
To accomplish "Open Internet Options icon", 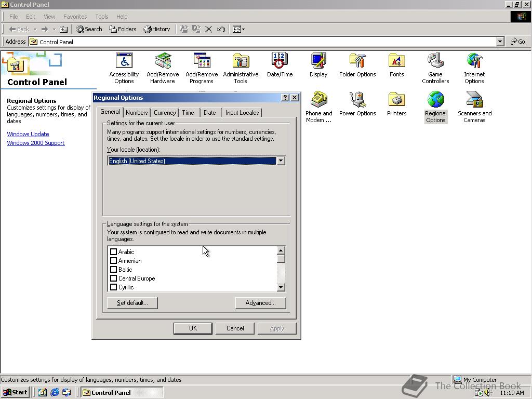I will pyautogui.click(x=474, y=68).
